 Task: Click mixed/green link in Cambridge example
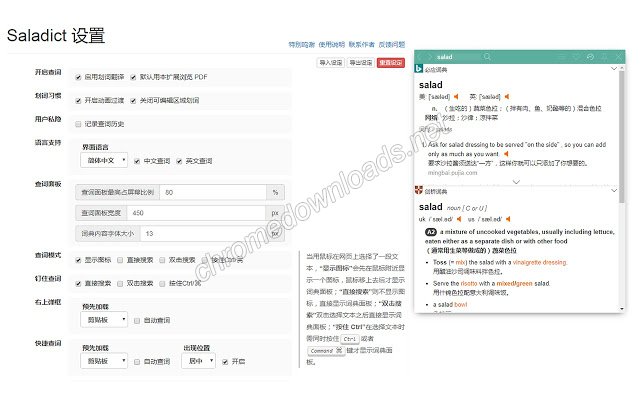coord(514,283)
